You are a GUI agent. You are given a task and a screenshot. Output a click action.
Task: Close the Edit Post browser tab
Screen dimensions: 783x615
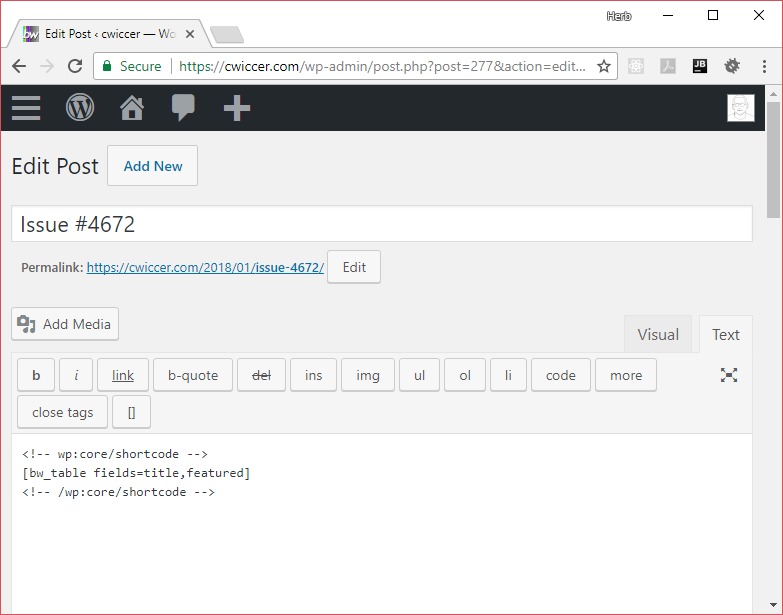190,34
